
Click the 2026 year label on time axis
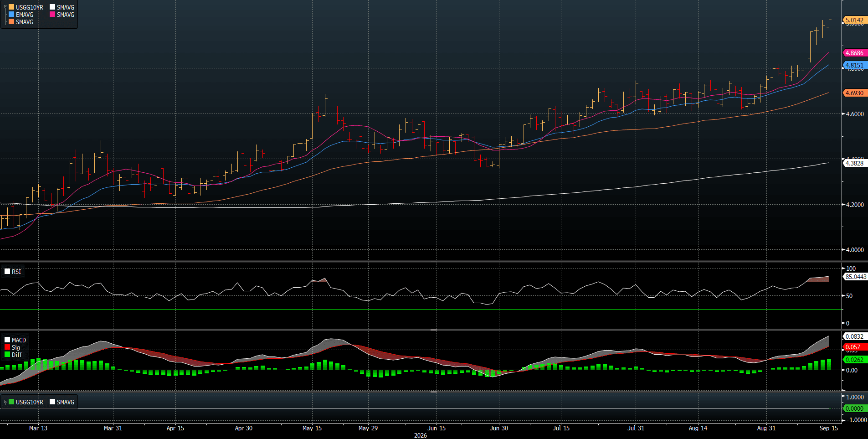(421, 435)
